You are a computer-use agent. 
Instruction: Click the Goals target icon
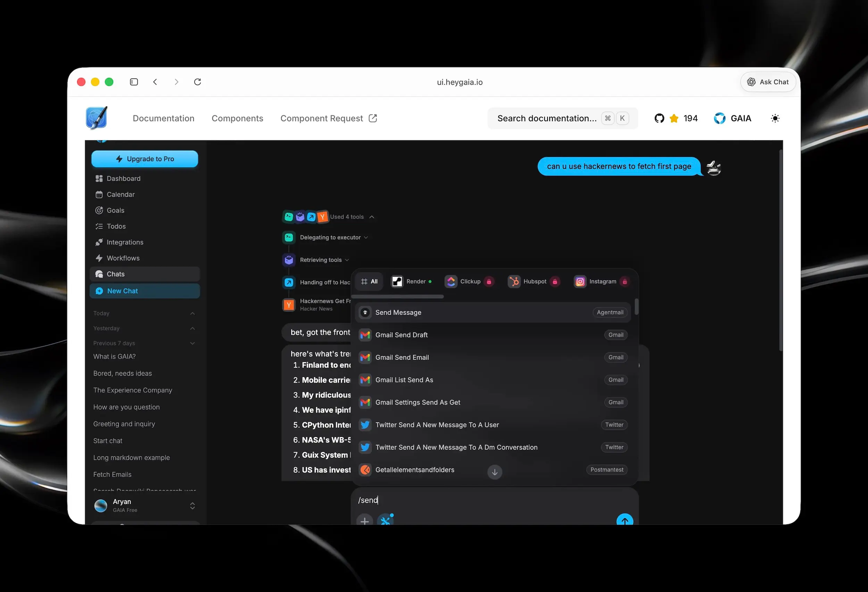[99, 211]
